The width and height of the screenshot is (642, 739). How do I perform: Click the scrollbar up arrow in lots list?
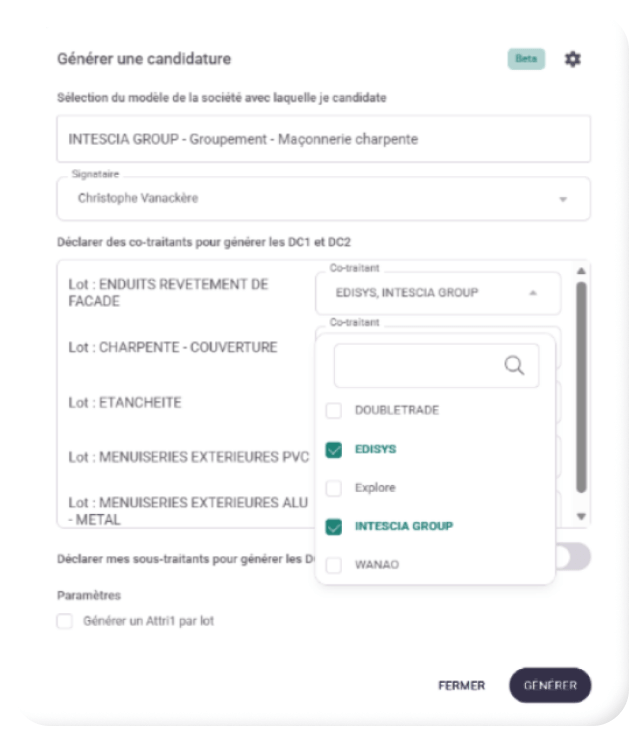(581, 271)
